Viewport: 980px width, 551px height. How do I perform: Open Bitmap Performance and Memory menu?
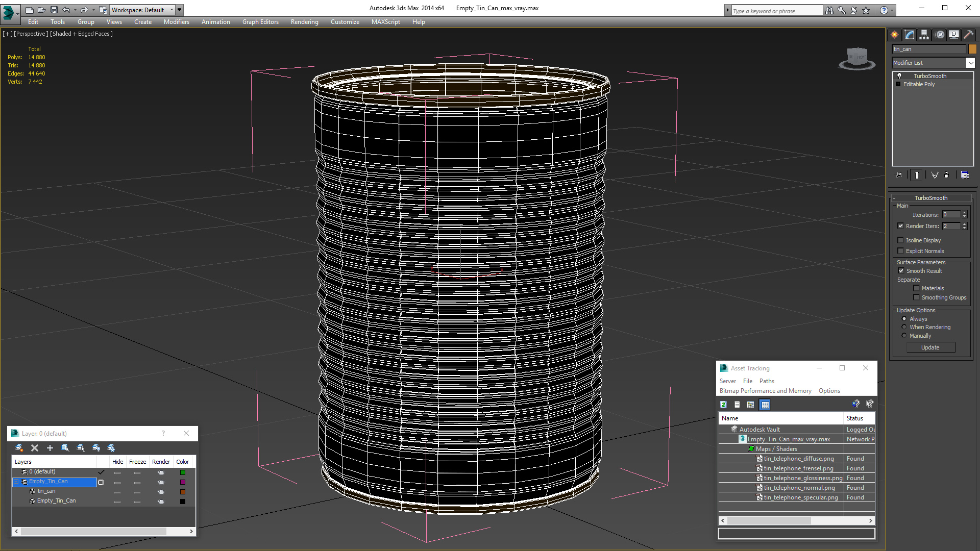(x=765, y=391)
